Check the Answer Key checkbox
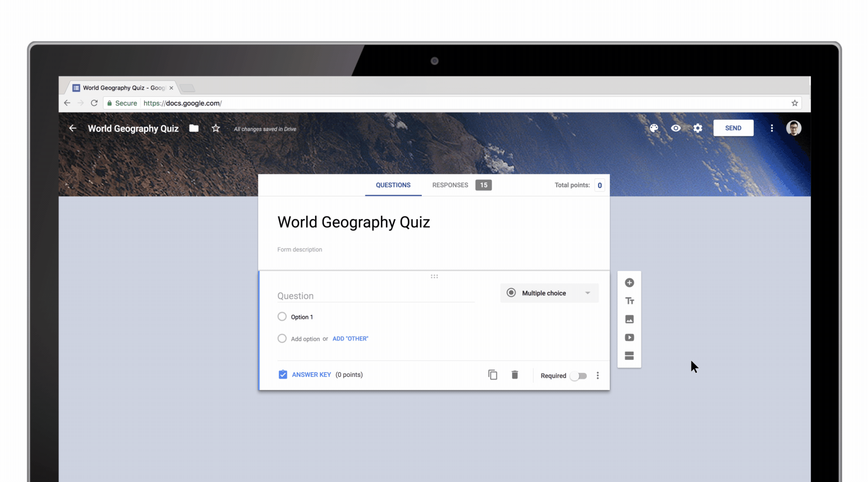 [283, 374]
